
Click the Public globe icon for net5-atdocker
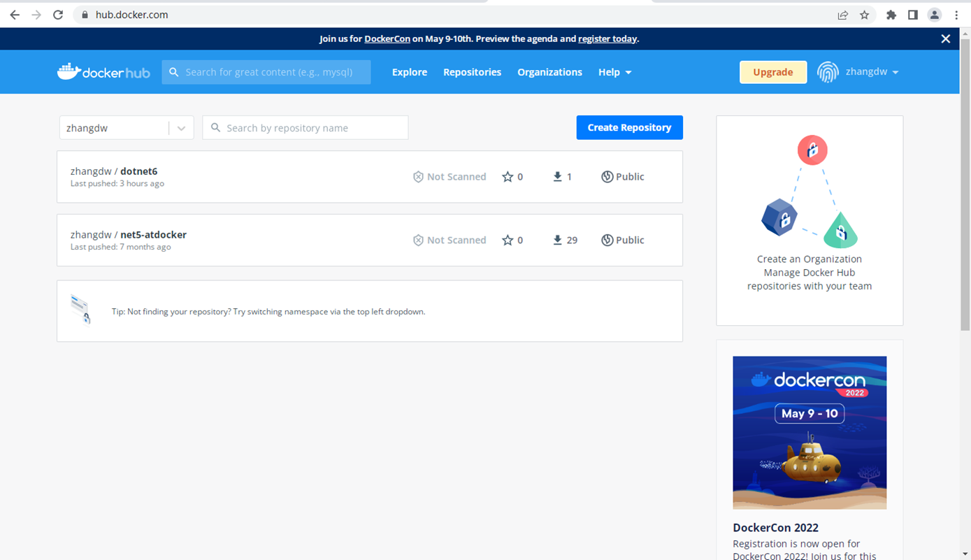click(x=607, y=240)
